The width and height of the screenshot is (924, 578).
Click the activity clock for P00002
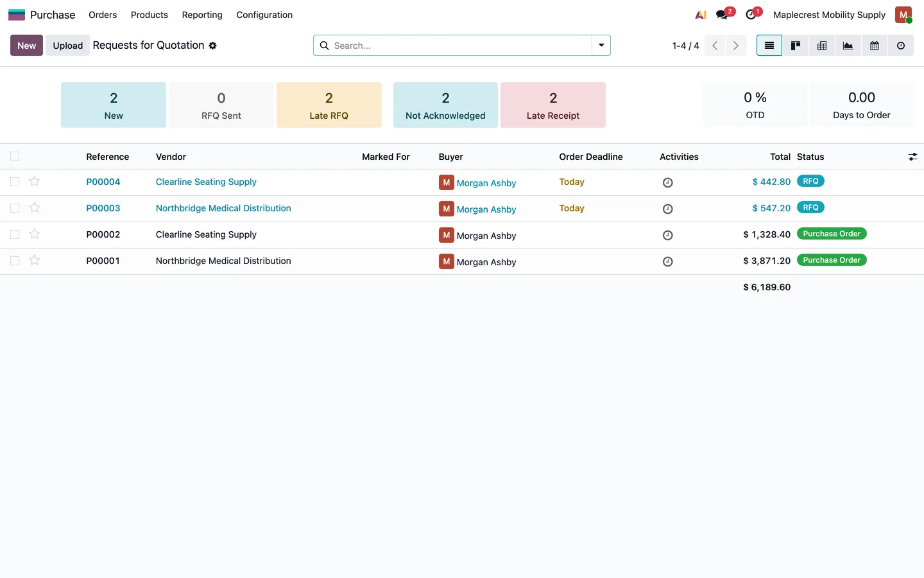(x=667, y=235)
